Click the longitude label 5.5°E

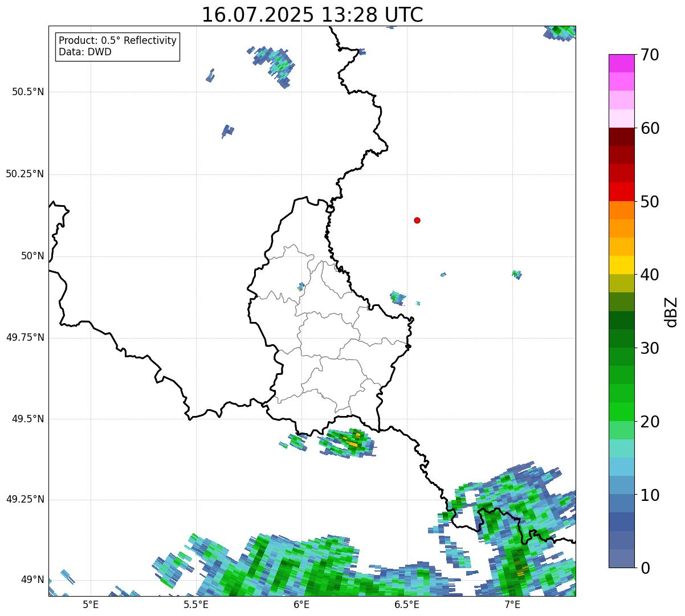196,605
